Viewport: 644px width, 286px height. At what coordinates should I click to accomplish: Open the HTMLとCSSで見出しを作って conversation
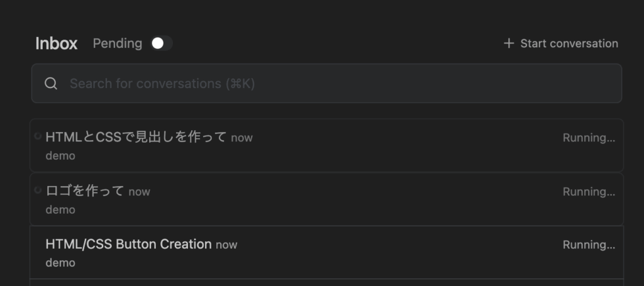[x=136, y=137]
